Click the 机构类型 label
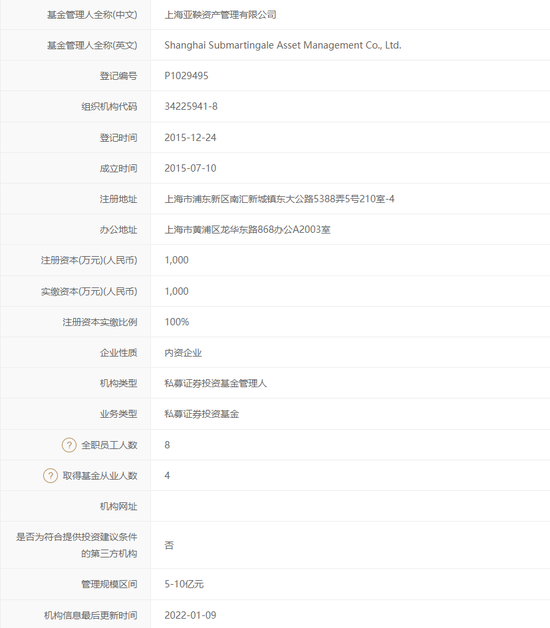Image resolution: width=550 pixels, height=628 pixels. pos(119,384)
